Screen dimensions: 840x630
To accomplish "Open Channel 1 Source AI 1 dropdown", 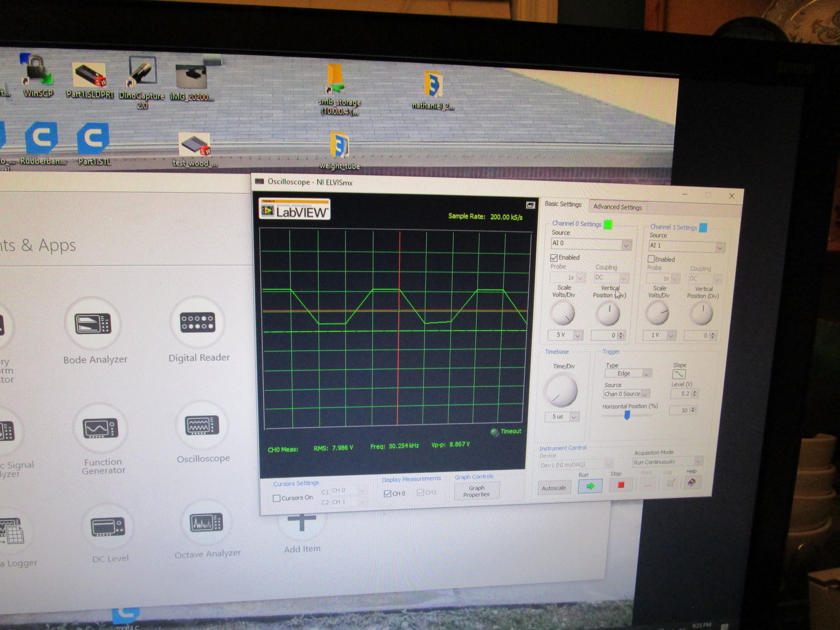I will [x=687, y=247].
